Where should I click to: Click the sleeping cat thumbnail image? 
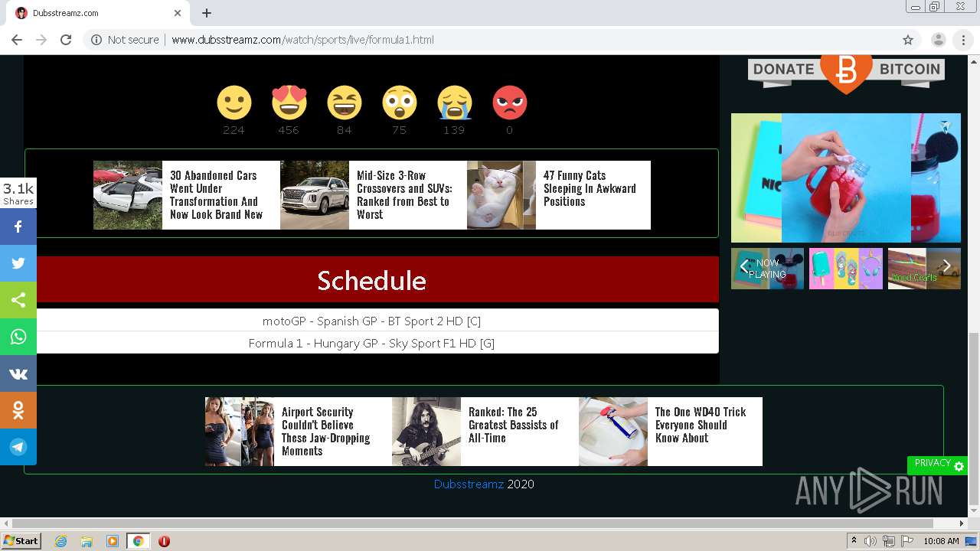501,195
